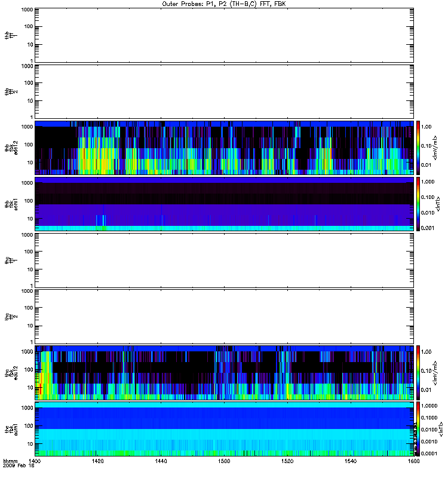Click the thc fbk edc12 spectrogram panel

point(224,373)
